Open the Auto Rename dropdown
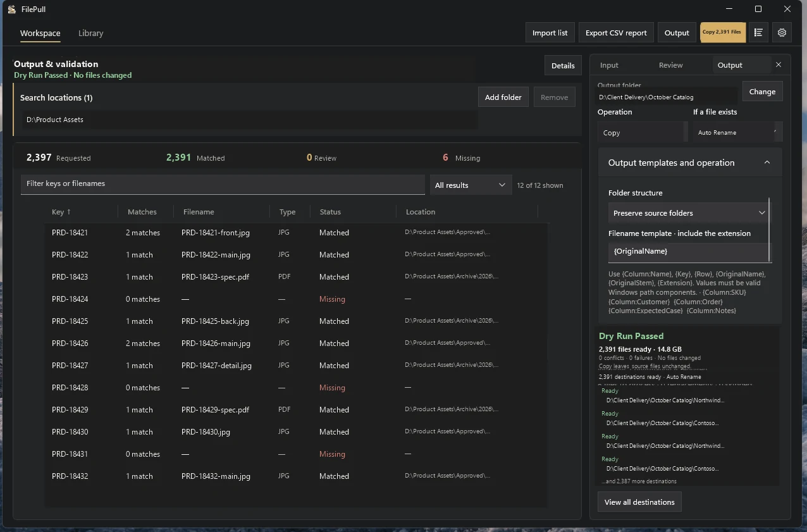 [737, 132]
